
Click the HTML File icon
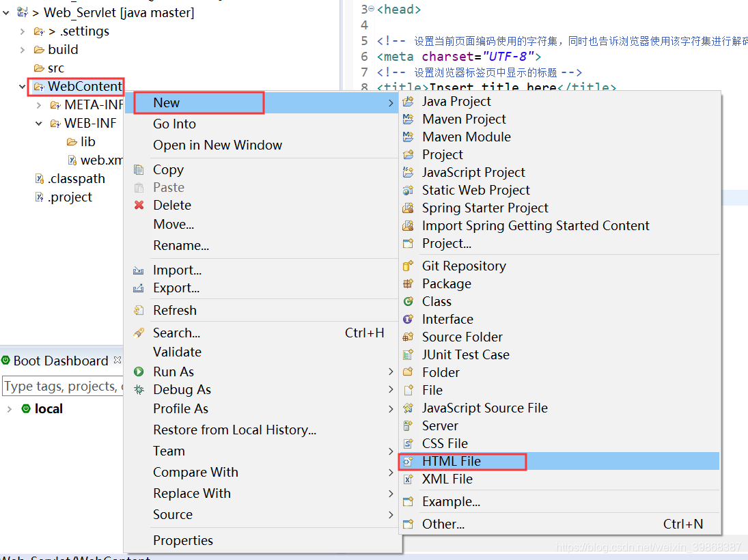408,461
